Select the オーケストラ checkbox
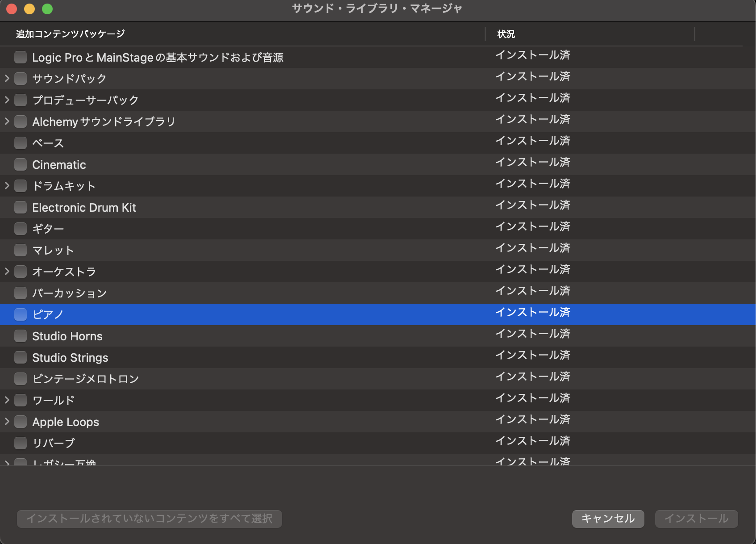 (21, 272)
